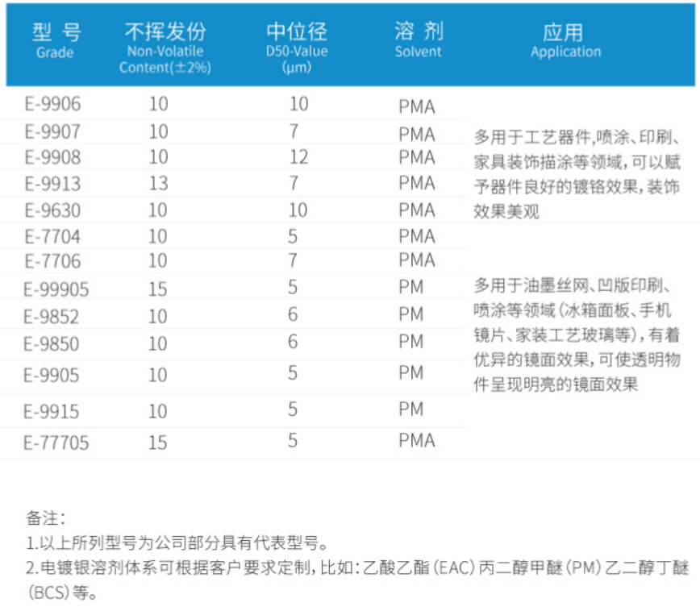Select grade cell E-9913
The height and width of the screenshot is (611, 700).
coord(52,184)
